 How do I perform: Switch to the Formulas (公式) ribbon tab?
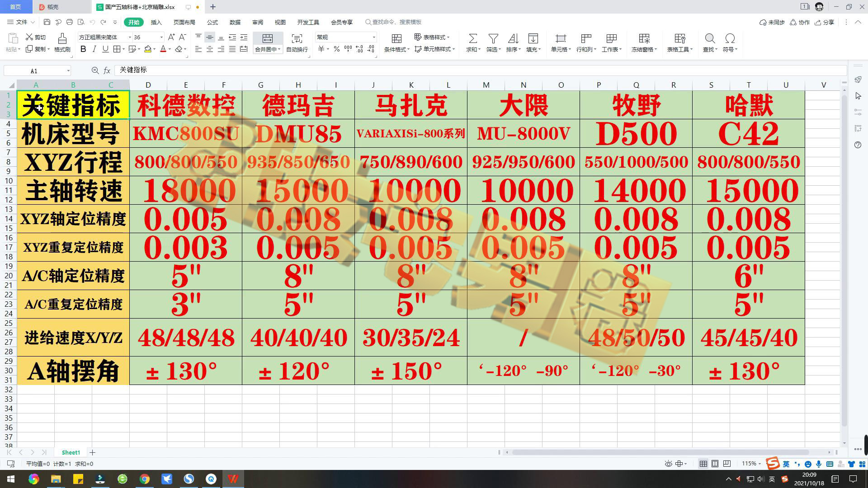coord(212,22)
